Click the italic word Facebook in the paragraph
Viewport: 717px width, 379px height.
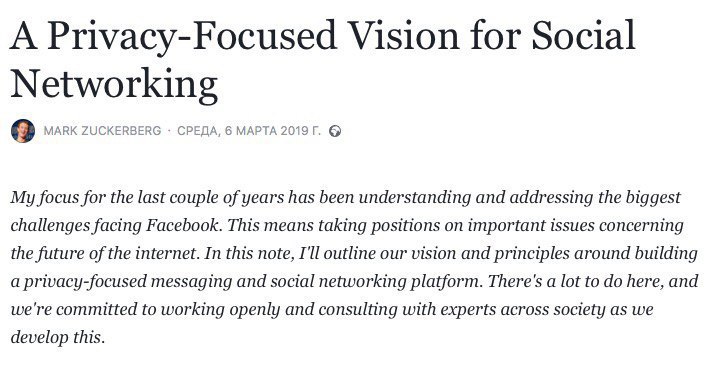[x=182, y=225]
